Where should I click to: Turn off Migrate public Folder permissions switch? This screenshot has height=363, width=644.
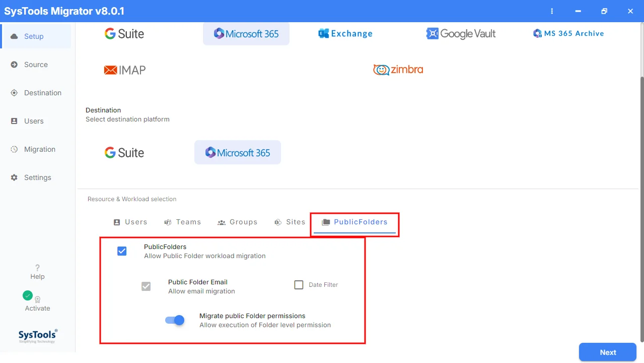pos(175,320)
